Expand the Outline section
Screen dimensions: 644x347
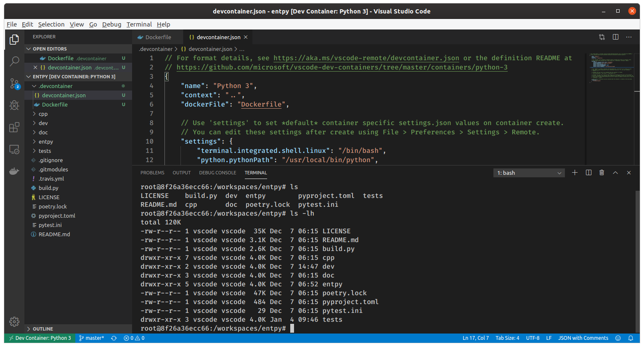pyautogui.click(x=78, y=329)
